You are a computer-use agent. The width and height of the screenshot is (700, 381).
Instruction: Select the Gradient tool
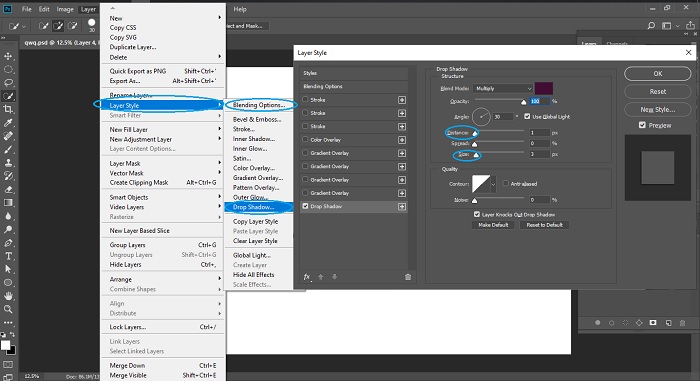pos(8,203)
